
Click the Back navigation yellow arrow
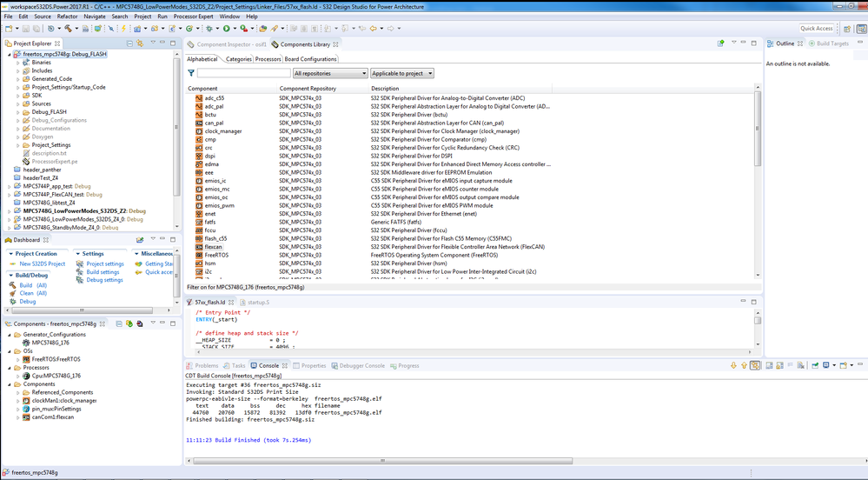pyautogui.click(x=373, y=29)
